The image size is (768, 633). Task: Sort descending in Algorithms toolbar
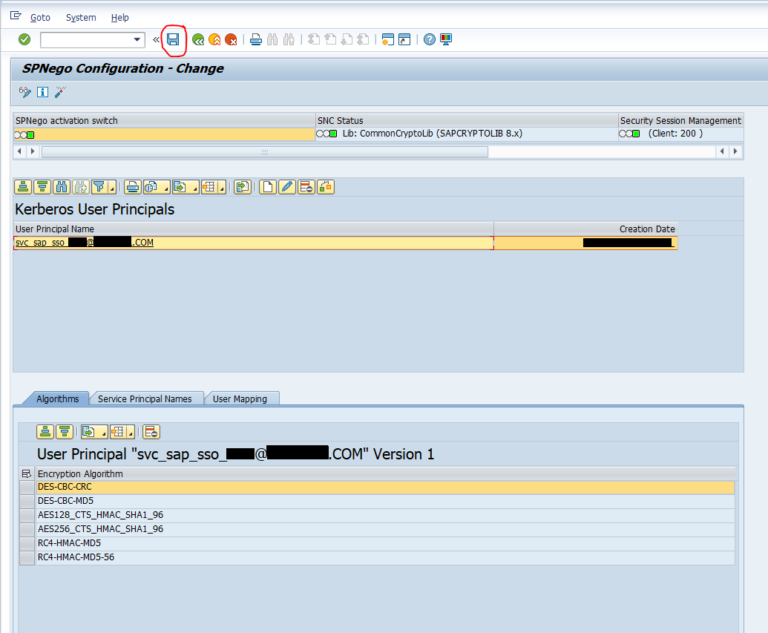[x=64, y=432]
